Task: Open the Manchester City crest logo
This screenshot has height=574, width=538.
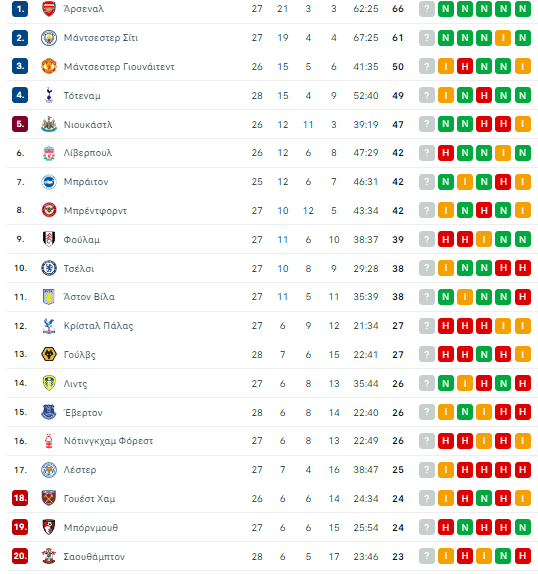Action: [x=49, y=38]
